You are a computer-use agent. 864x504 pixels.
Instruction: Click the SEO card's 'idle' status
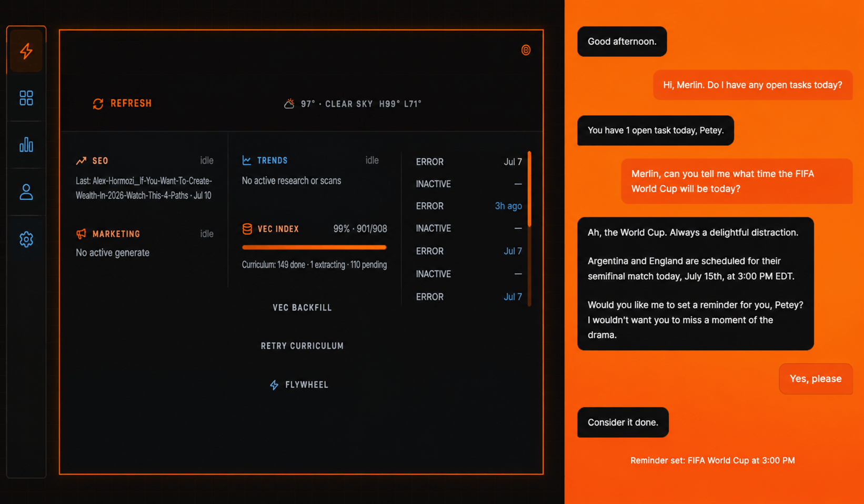coord(207,161)
